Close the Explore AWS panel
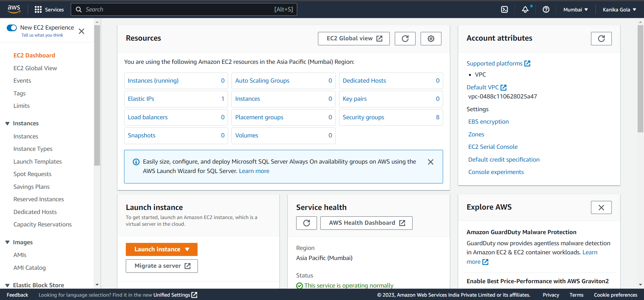Viewport: 644px width, 300px height. click(601, 208)
